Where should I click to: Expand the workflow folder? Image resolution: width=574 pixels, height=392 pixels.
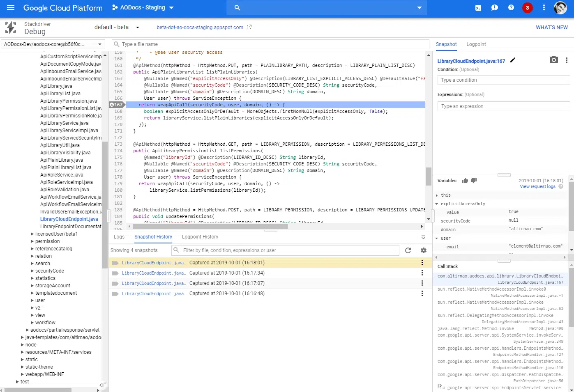tap(32, 323)
